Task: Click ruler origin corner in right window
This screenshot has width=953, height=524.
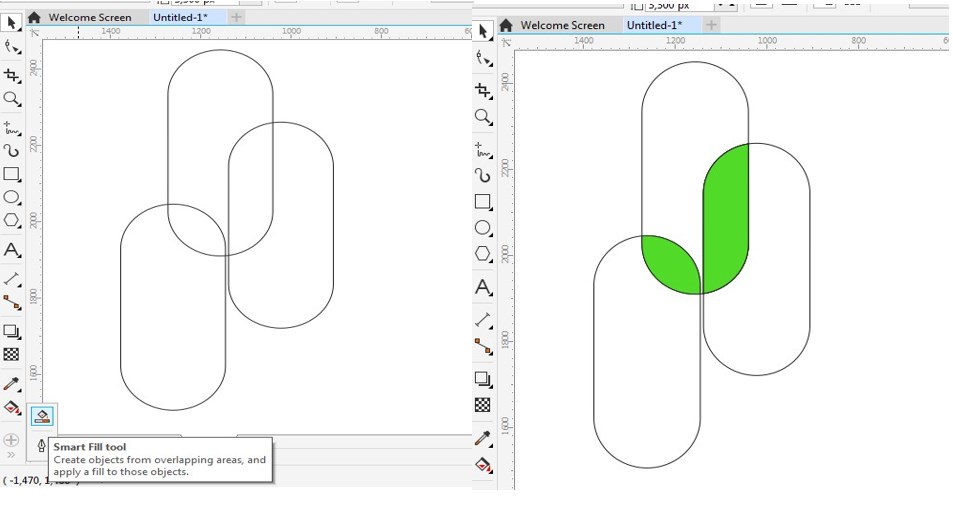Action: (506, 42)
